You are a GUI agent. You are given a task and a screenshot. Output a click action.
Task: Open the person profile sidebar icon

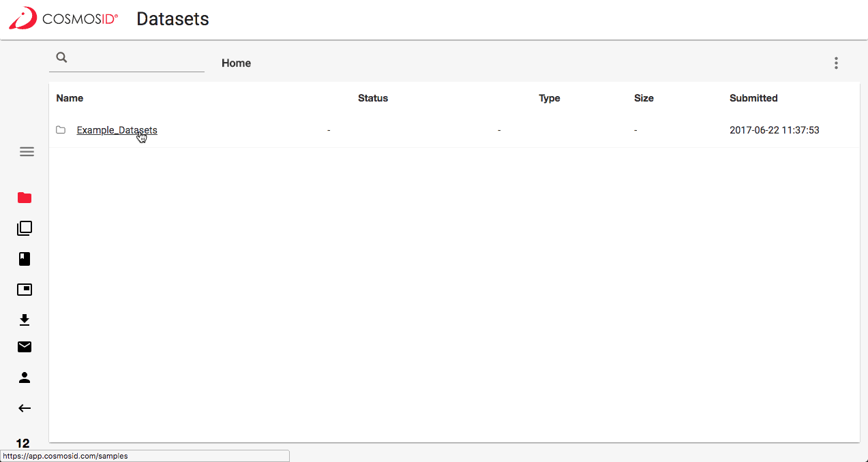pos(25,377)
